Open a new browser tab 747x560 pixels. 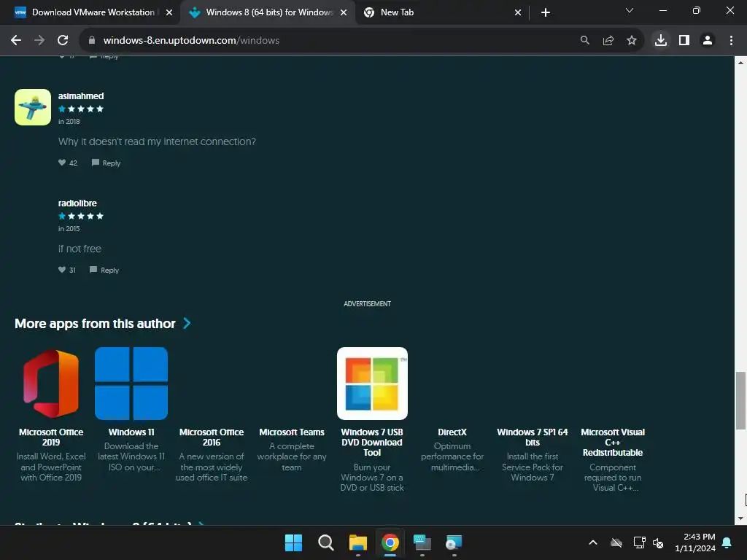(x=546, y=12)
